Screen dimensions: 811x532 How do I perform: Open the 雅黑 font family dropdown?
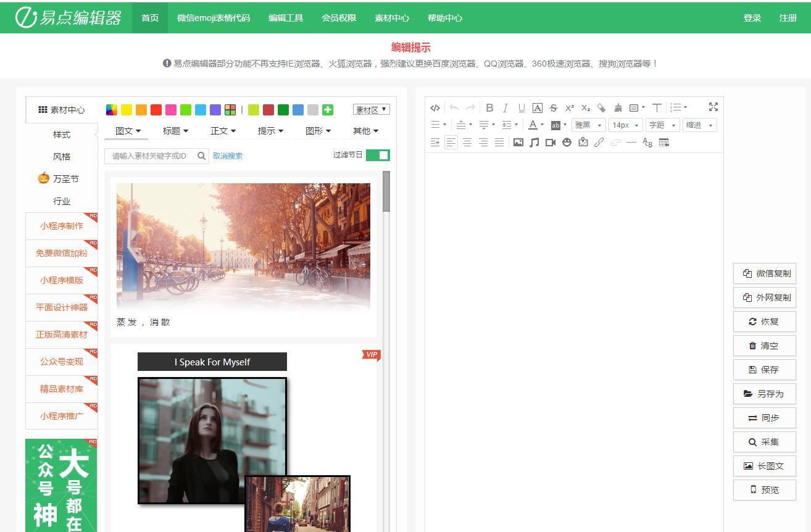click(x=588, y=125)
